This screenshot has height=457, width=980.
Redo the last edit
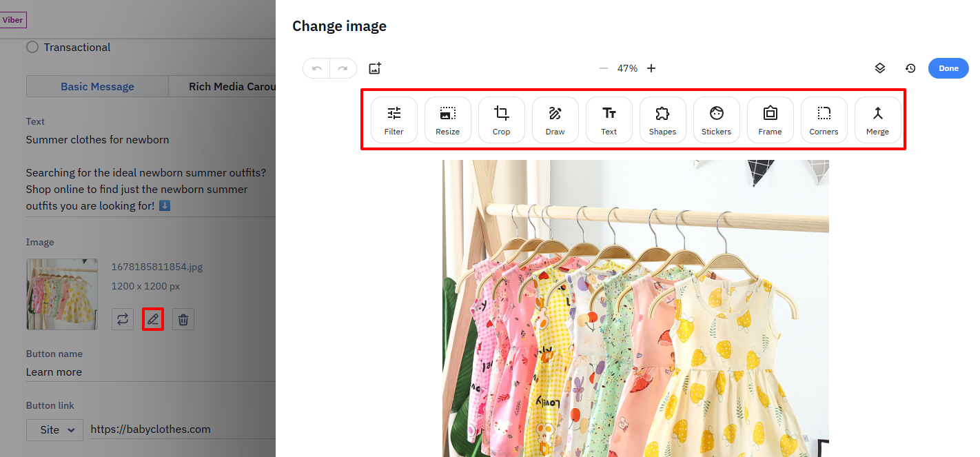[343, 68]
